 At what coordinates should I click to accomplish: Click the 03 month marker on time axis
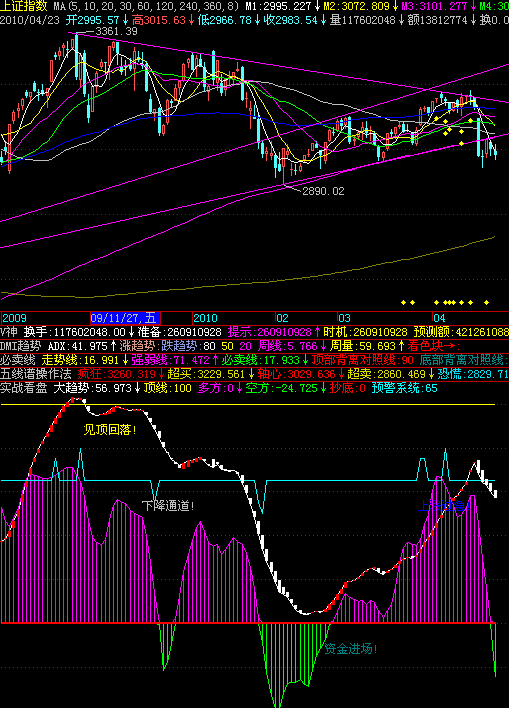click(x=345, y=318)
